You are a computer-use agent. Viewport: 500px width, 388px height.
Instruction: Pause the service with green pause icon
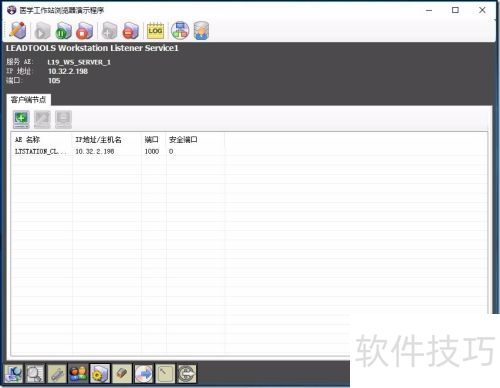63,31
